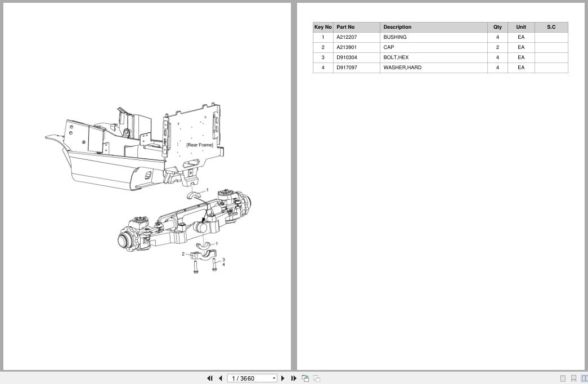The height and width of the screenshot is (384, 588).
Task: Click the rear frame drawing in the diagram
Action: pyautogui.click(x=135, y=146)
